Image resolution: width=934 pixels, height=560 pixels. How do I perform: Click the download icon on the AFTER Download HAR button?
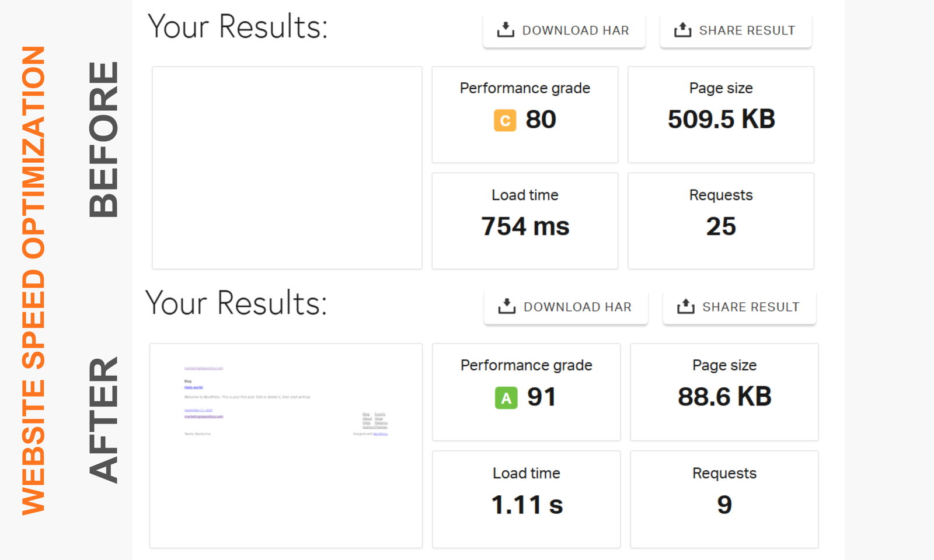[x=507, y=306]
